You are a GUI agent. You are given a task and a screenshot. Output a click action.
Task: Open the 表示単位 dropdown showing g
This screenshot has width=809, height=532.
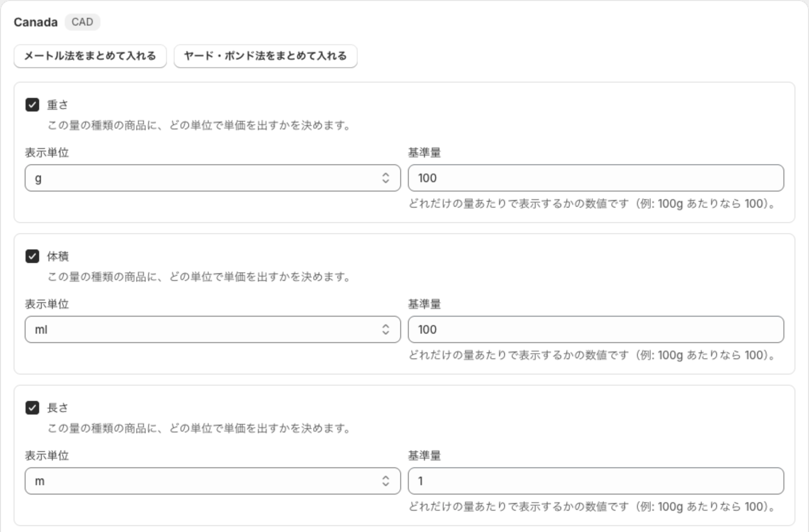(212, 178)
